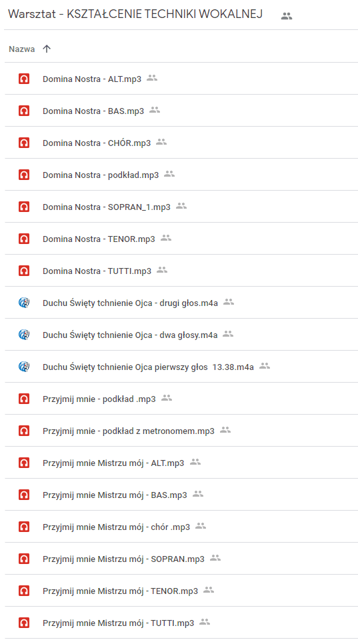Click the file icon for dwa głosy.m4a
This screenshot has width=358, height=644.
(x=24, y=335)
